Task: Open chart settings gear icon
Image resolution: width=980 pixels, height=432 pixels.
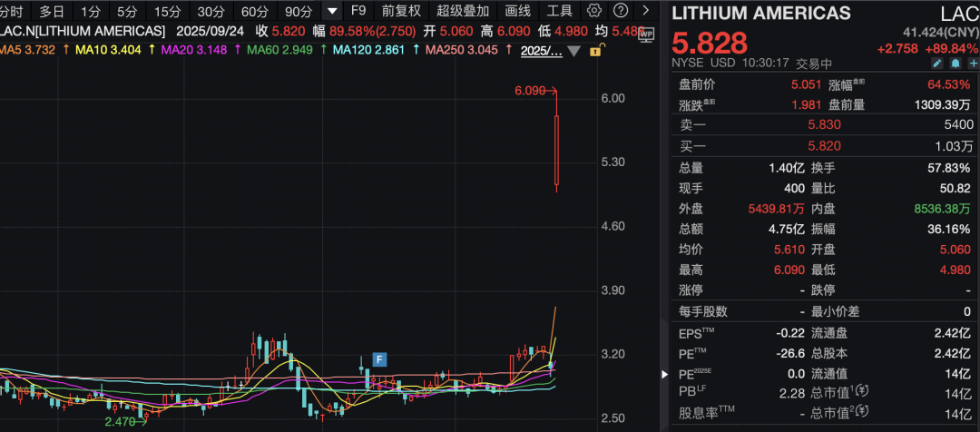Action: [x=595, y=11]
